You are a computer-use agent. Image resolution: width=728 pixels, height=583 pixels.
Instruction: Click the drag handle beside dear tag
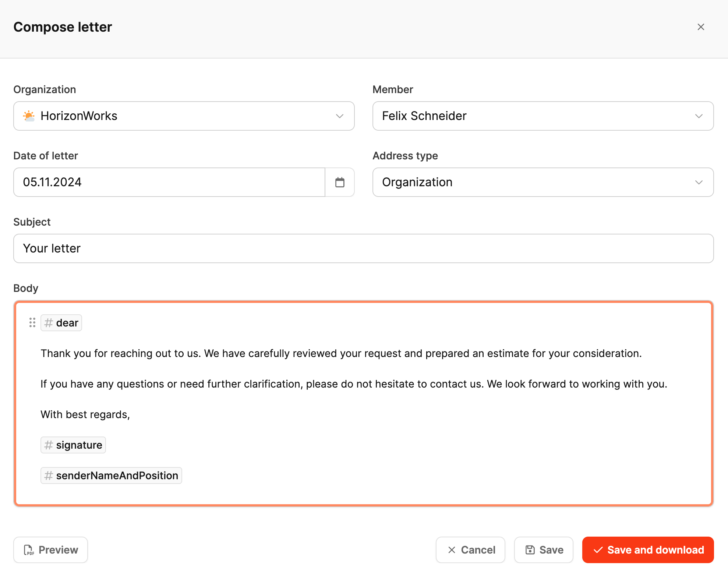click(x=32, y=323)
